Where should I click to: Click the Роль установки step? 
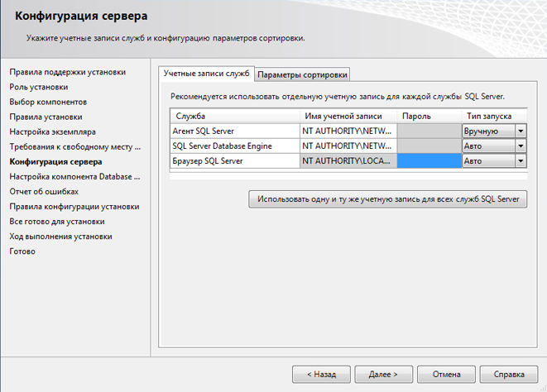(39, 87)
